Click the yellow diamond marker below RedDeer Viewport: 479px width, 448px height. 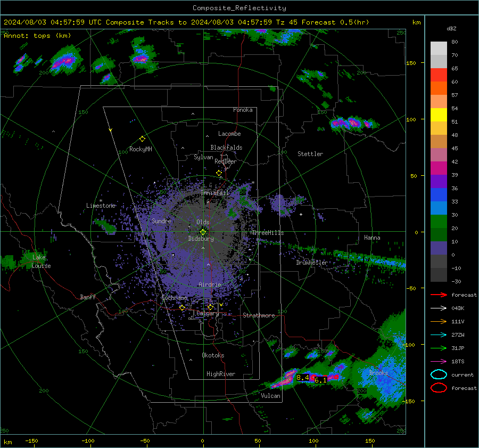(x=219, y=173)
